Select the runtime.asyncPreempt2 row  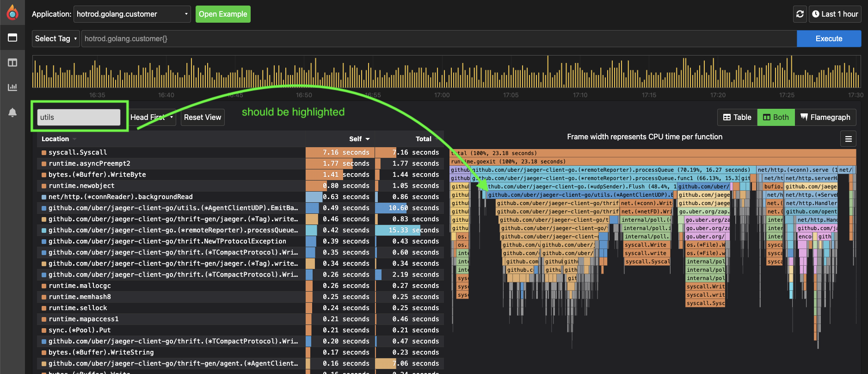pos(240,163)
